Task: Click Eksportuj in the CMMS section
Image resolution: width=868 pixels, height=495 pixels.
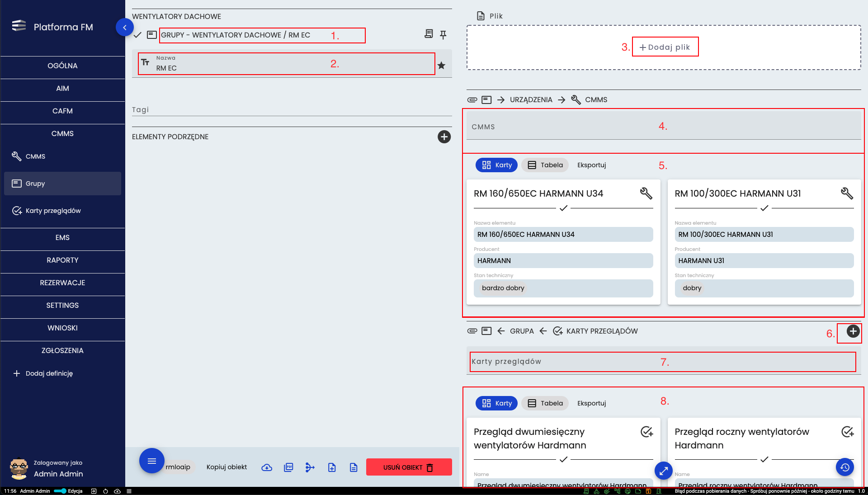Action: 591,165
